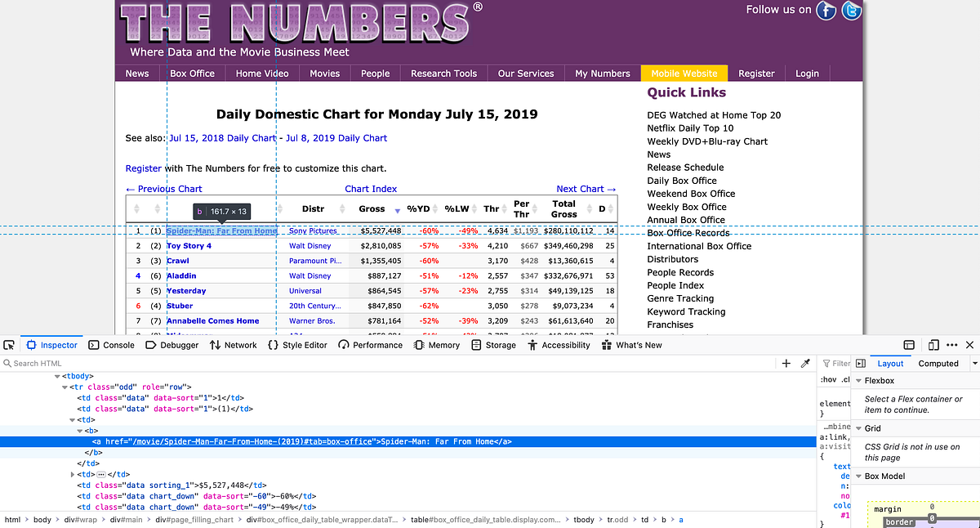
Task: Open the Inspector tab
Action: (51, 345)
